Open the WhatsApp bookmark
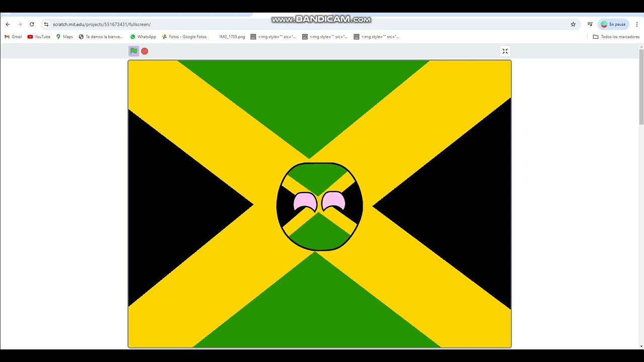The height and width of the screenshot is (362, 644). pos(143,37)
